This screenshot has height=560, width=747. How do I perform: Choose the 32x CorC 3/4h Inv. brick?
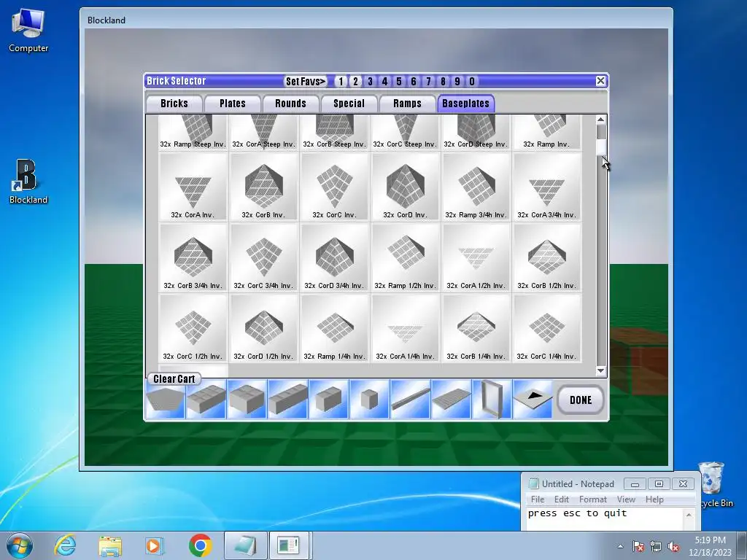pyautogui.click(x=263, y=257)
